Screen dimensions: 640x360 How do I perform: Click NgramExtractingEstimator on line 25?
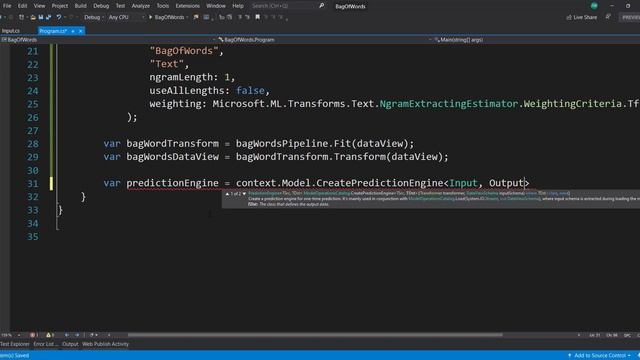click(x=449, y=104)
